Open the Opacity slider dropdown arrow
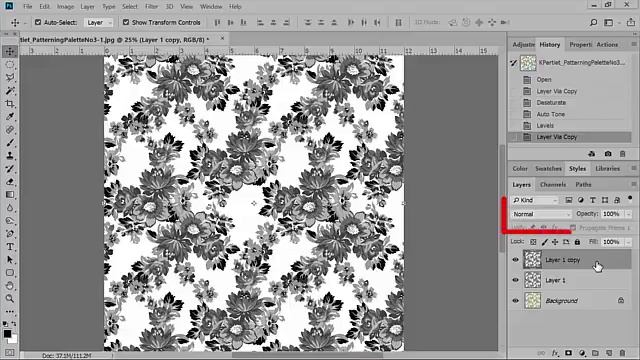 pyautogui.click(x=628, y=214)
